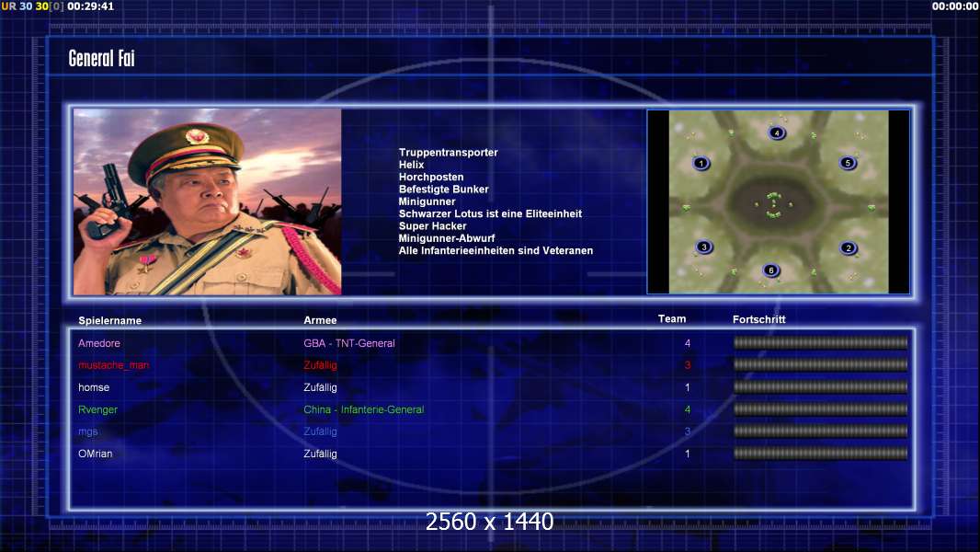This screenshot has height=552, width=980.
Task: Click the General Fai portrait image
Action: (208, 201)
